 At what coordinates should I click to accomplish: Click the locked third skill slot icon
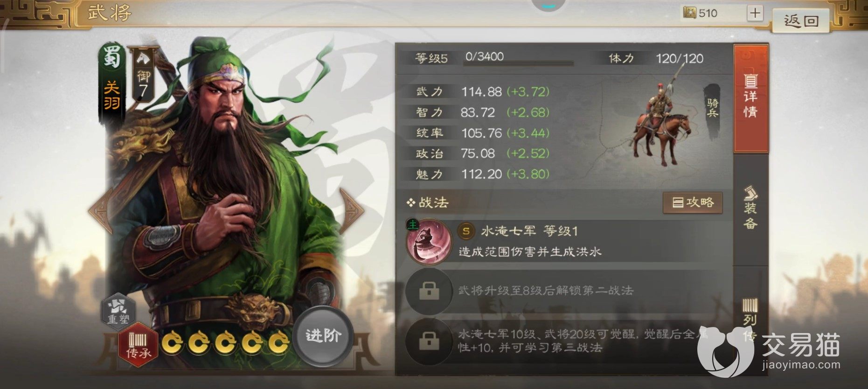tap(429, 341)
